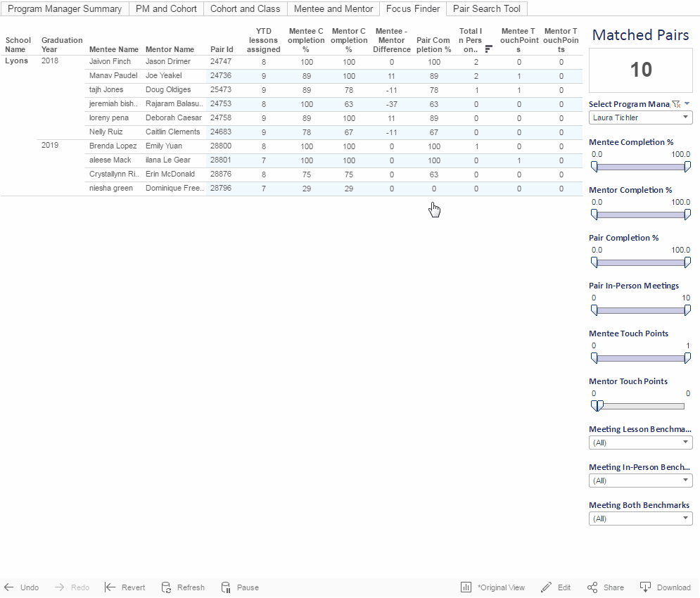Open Meeting In-Person Benchmark dropdown

640,481
